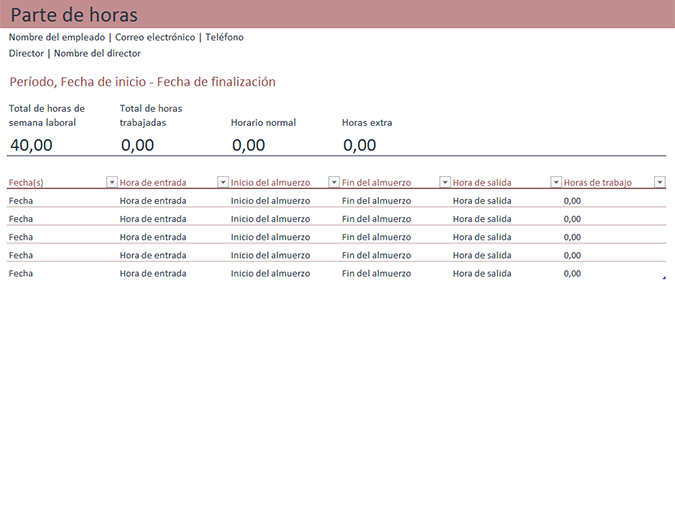The image size is (675, 520).
Task: Select the 0,00 hours cell in third row
Action: point(572,237)
